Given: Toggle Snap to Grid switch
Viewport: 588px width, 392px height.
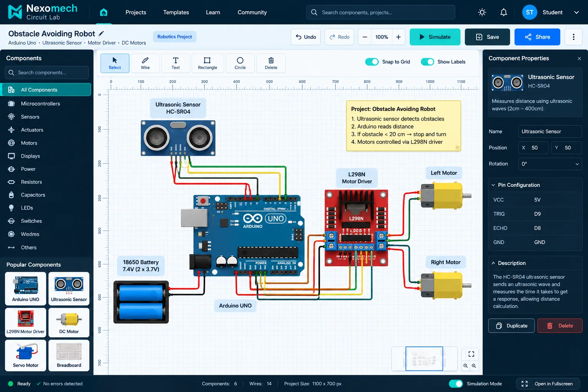Looking at the screenshot, I should [372, 62].
